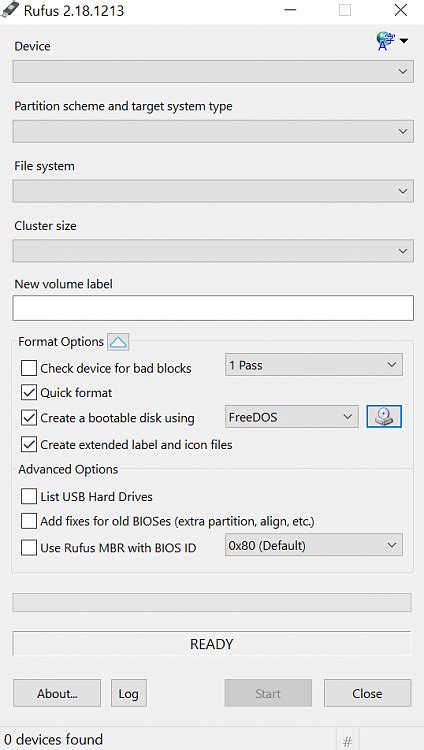Image resolution: width=424 pixels, height=750 pixels.
Task: Disable Create extended label and icon files
Action: pos(29,444)
